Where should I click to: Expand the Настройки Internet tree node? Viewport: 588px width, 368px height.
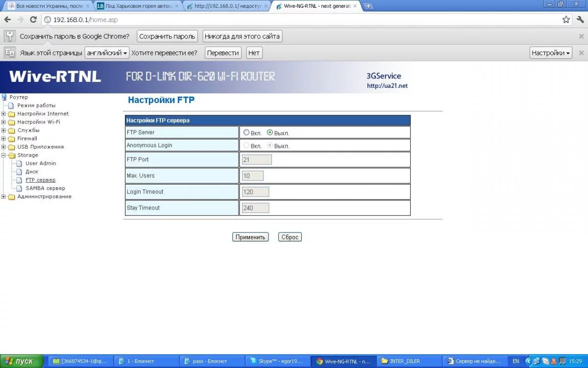pyautogui.click(x=3, y=114)
